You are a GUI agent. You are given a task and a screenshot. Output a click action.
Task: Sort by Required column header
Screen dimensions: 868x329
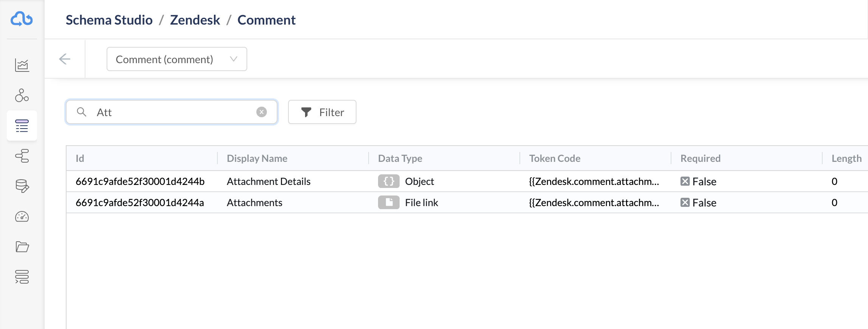click(701, 158)
